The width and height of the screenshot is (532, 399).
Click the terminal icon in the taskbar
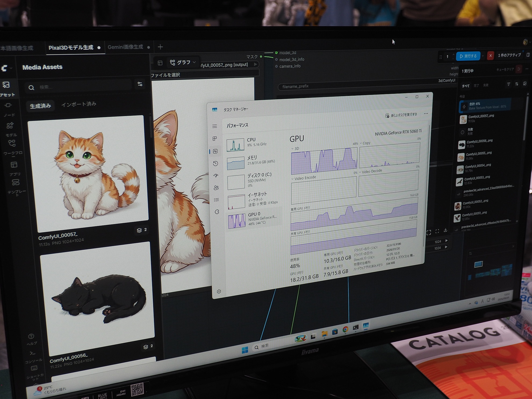[355, 328]
